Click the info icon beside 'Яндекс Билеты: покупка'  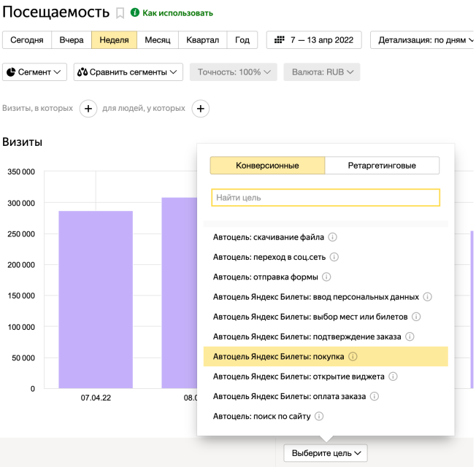(x=353, y=357)
